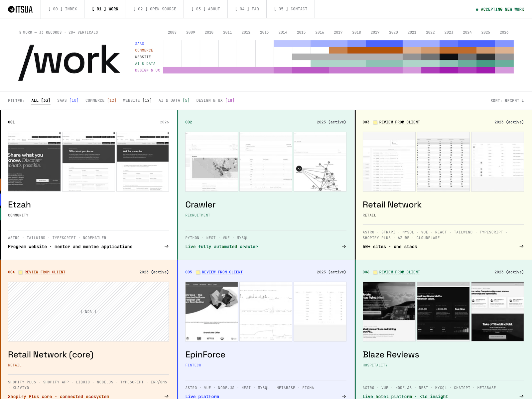The image size is (532, 399).
Task: Filter by DESIGN & UX [18]
Action: pos(215,100)
